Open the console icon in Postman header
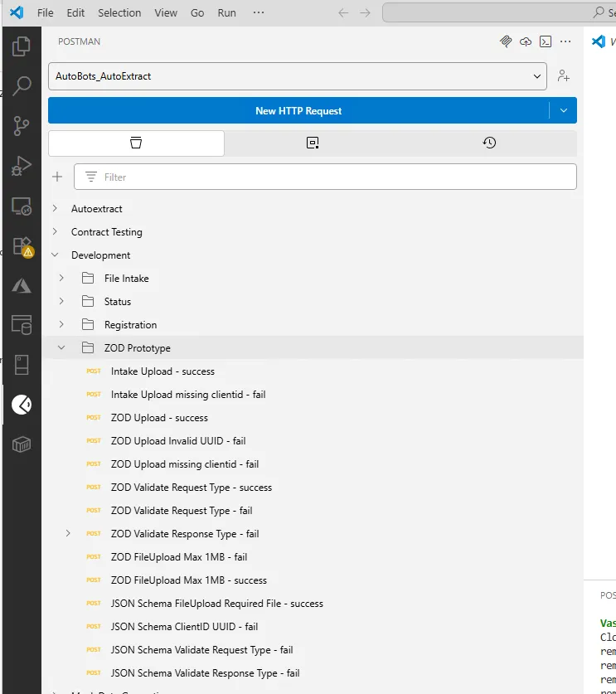Image resolution: width=616 pixels, height=694 pixels. (x=546, y=41)
